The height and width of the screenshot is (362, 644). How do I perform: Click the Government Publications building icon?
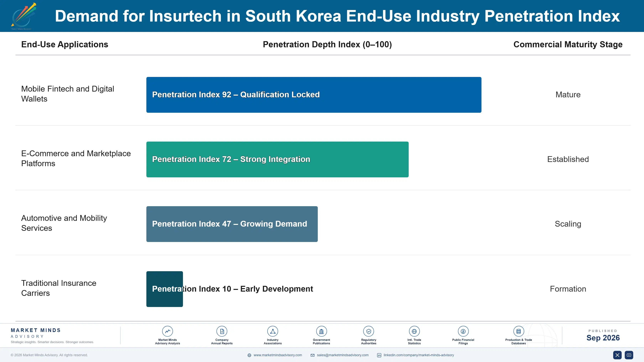point(321,331)
